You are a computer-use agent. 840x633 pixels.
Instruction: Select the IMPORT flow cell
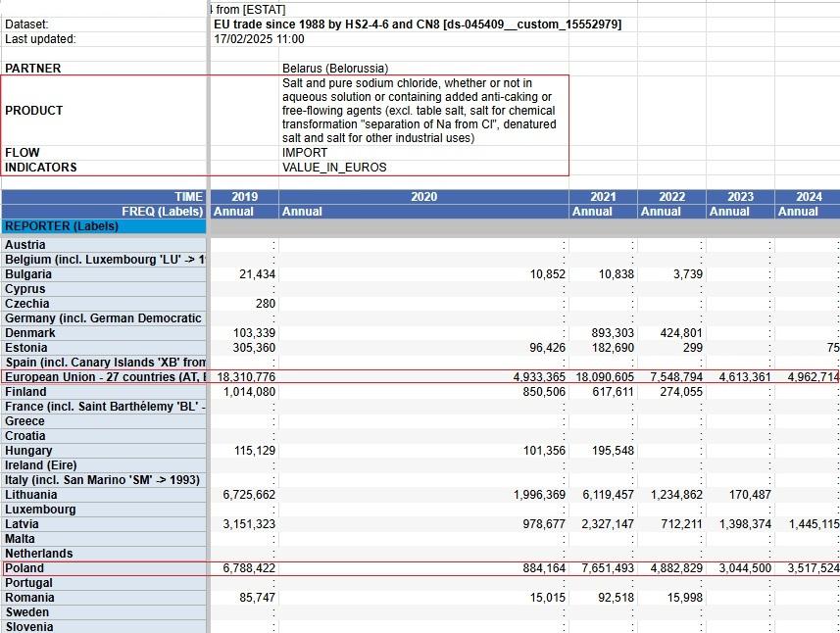click(x=423, y=153)
